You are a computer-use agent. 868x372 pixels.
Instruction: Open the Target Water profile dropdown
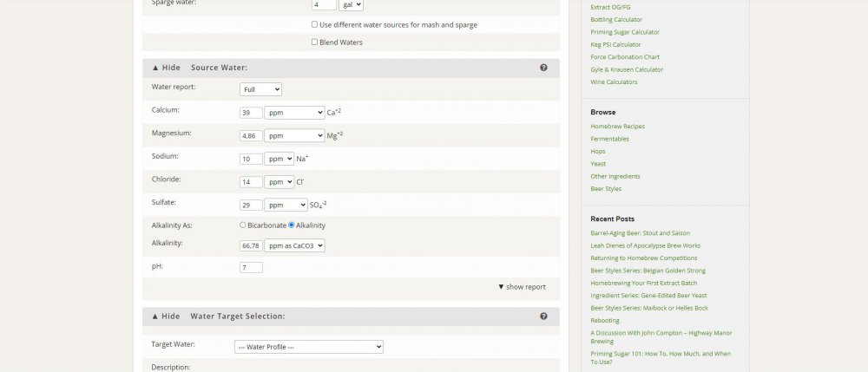(308, 347)
